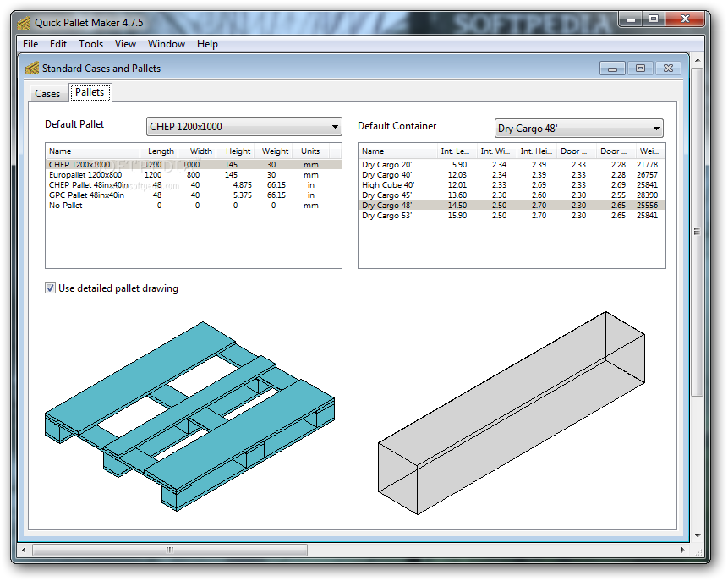The width and height of the screenshot is (728, 581).
Task: Sort containers by Int. Le... column header
Action: pos(457,151)
